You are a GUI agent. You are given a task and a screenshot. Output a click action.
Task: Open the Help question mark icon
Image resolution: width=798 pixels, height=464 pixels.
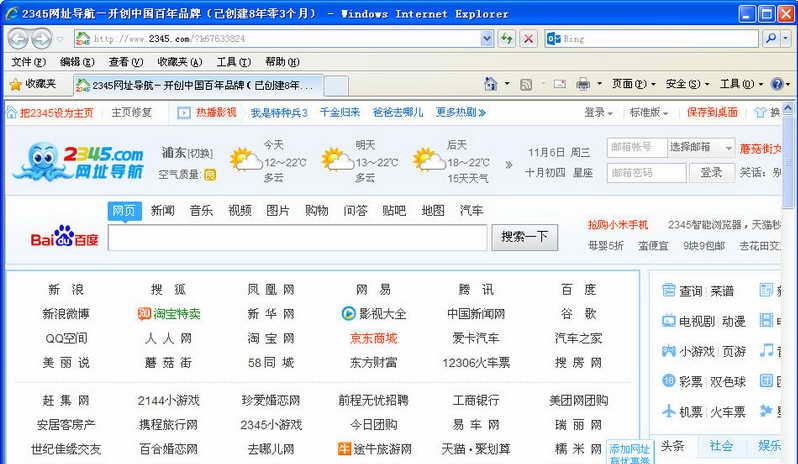(x=777, y=84)
